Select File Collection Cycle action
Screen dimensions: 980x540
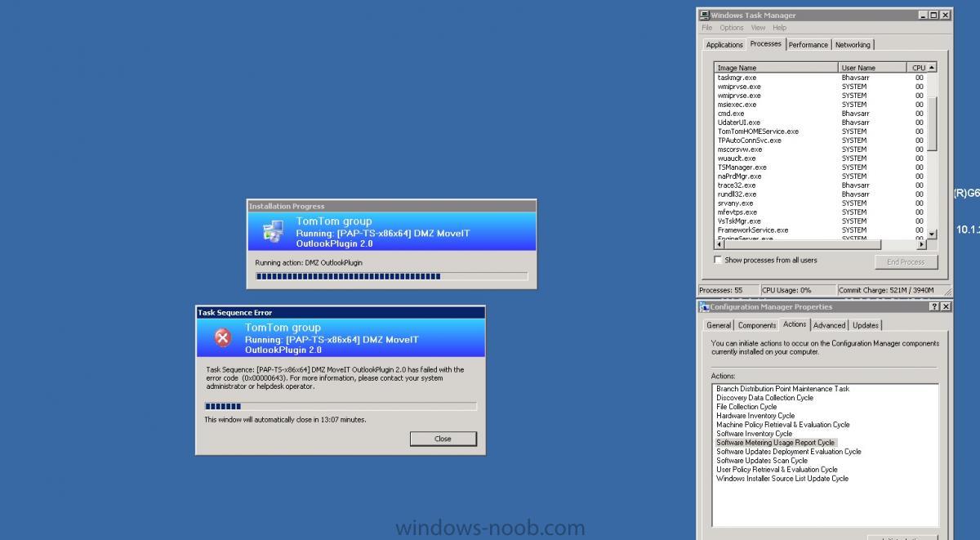click(x=746, y=407)
